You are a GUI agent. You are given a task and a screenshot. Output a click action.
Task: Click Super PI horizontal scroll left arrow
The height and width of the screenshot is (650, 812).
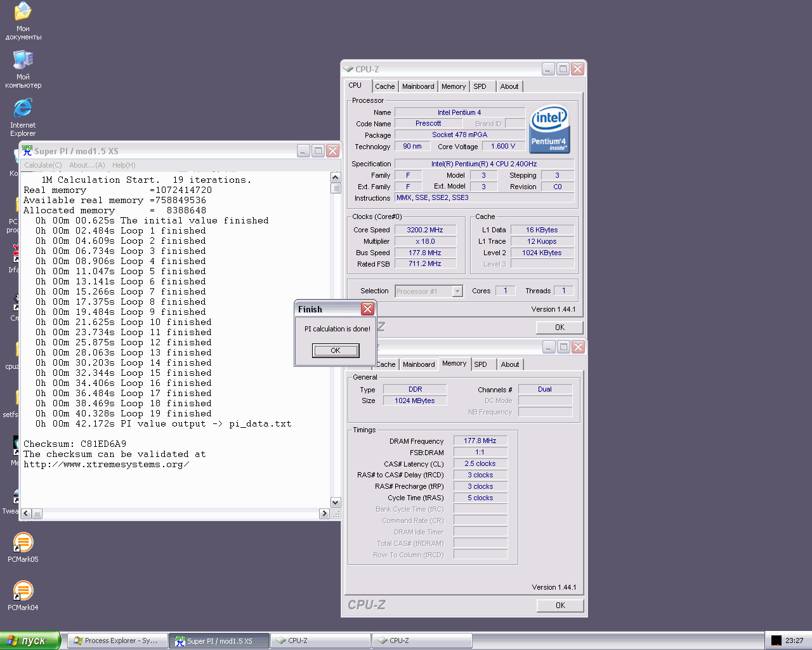point(26,514)
